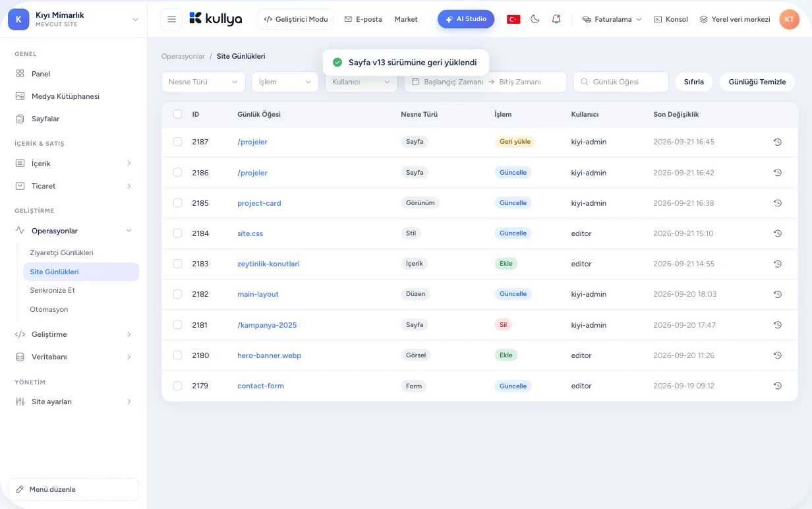Open the notifications bell
The height and width of the screenshot is (509, 812).
pos(556,19)
